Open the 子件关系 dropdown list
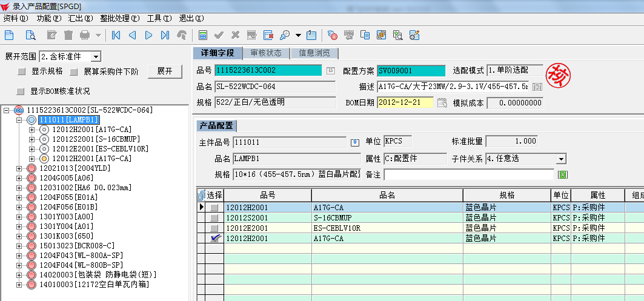The image size is (644, 301). tap(561, 159)
